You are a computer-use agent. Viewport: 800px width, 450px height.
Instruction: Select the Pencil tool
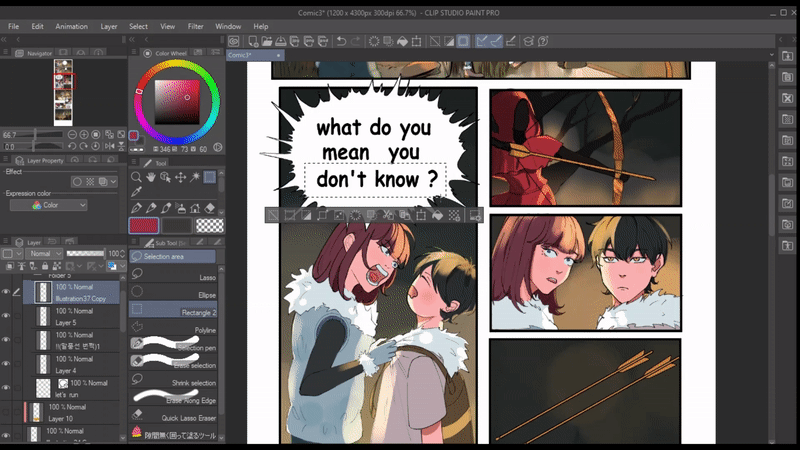coord(151,208)
